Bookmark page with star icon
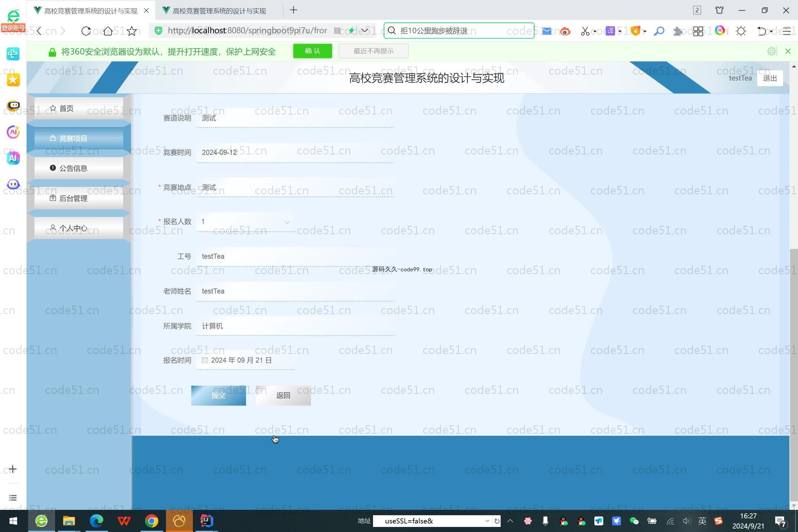The image size is (798, 532). pos(132,31)
